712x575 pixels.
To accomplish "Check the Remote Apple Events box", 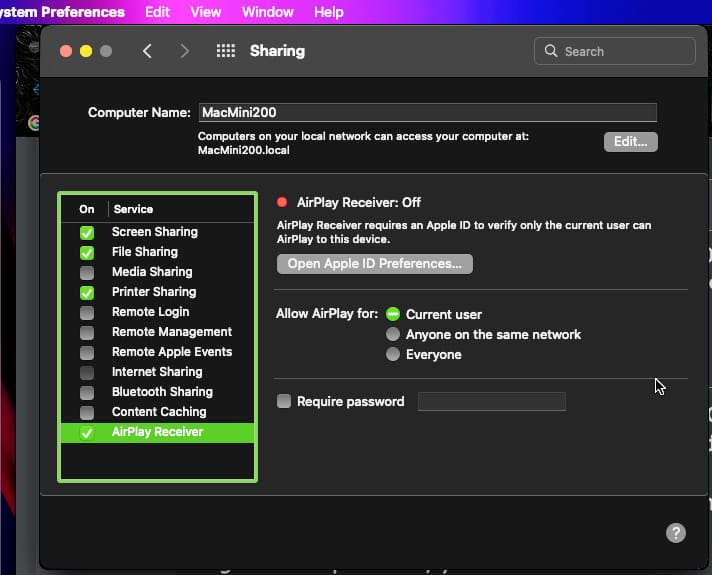I will (87, 352).
